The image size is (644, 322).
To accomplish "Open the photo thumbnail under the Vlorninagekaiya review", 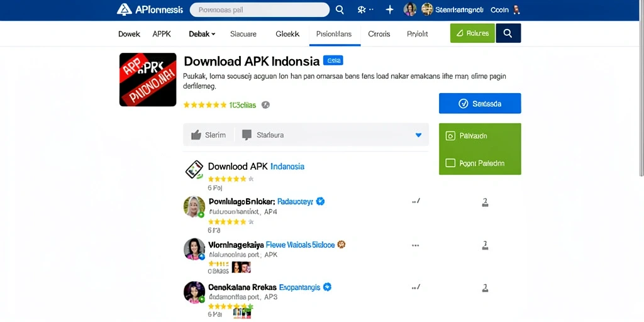I will (241, 267).
